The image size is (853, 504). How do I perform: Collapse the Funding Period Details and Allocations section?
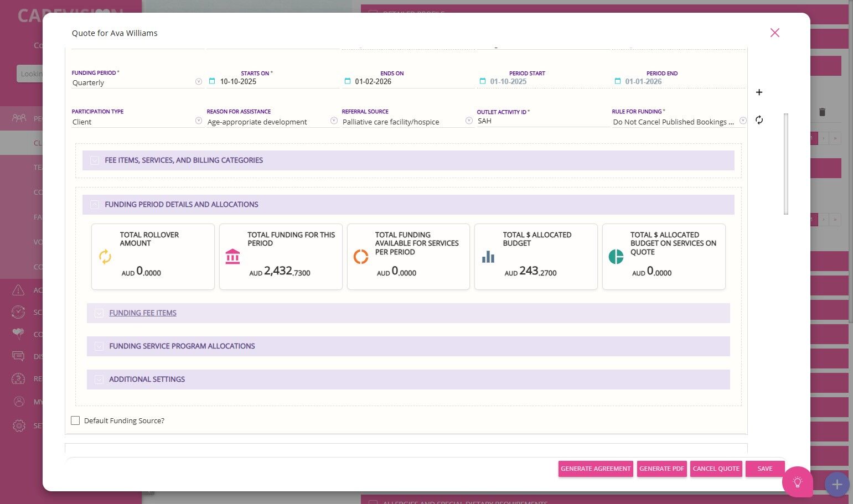(x=95, y=205)
